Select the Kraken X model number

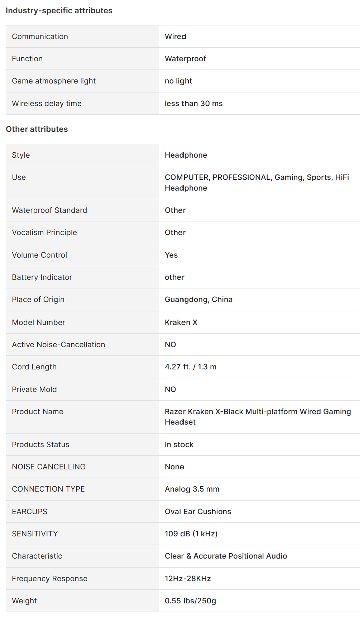pyautogui.click(x=181, y=322)
